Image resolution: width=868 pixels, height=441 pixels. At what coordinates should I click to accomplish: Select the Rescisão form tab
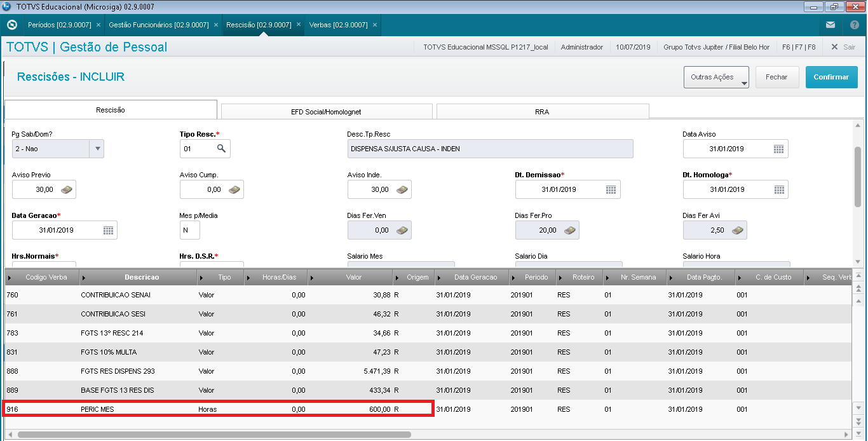pyautogui.click(x=111, y=110)
